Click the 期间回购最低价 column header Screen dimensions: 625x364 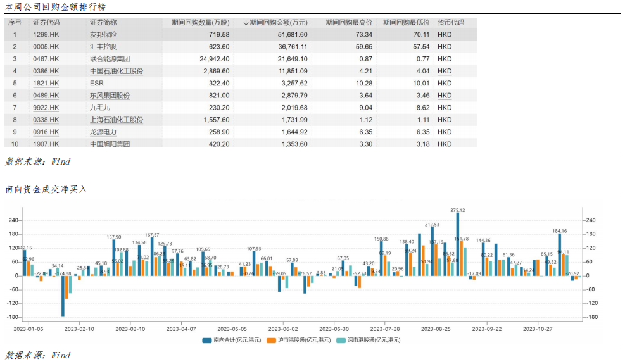pyautogui.click(x=406, y=23)
